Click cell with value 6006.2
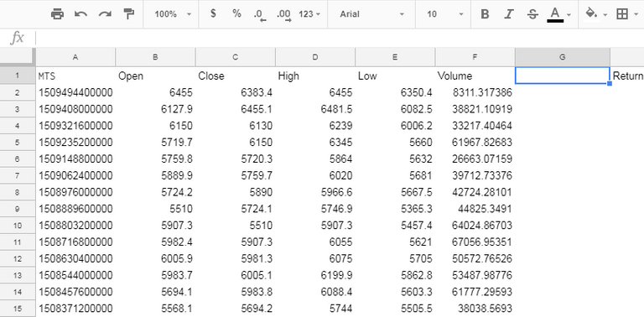The image size is (644, 317). 395,126
